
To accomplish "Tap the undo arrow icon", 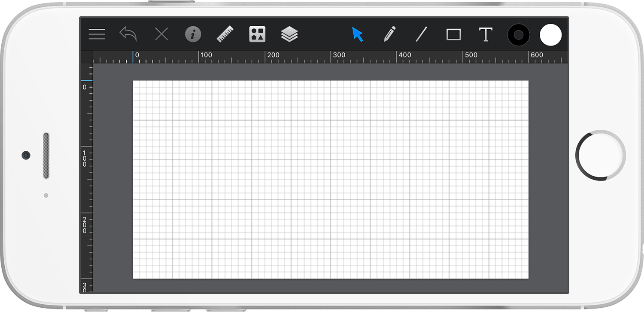I will (128, 34).
